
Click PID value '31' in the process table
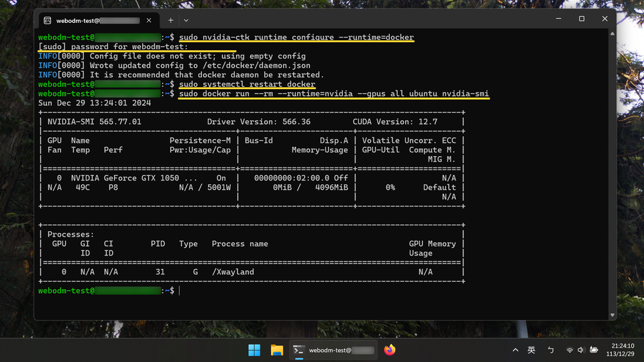[160, 272]
